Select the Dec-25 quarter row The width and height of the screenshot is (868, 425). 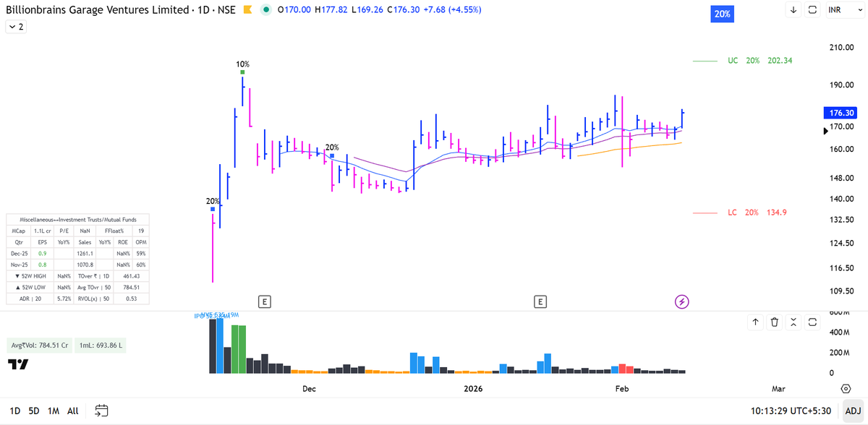(x=78, y=254)
